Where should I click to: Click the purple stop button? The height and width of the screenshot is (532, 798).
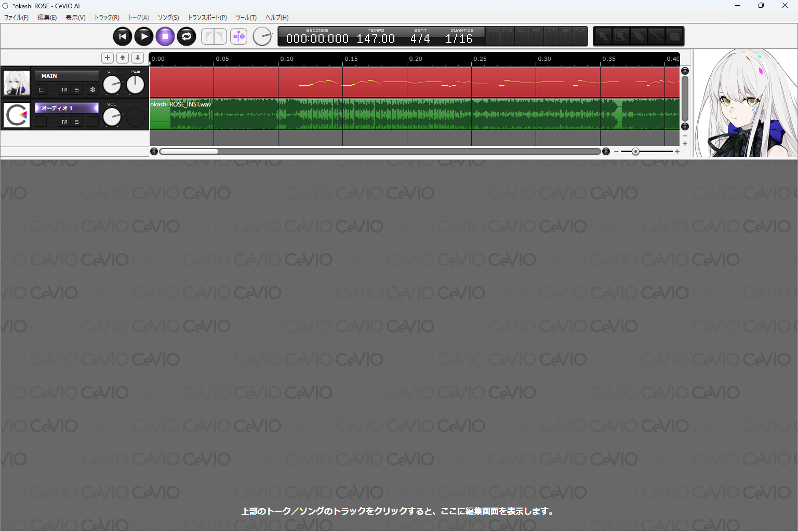165,36
